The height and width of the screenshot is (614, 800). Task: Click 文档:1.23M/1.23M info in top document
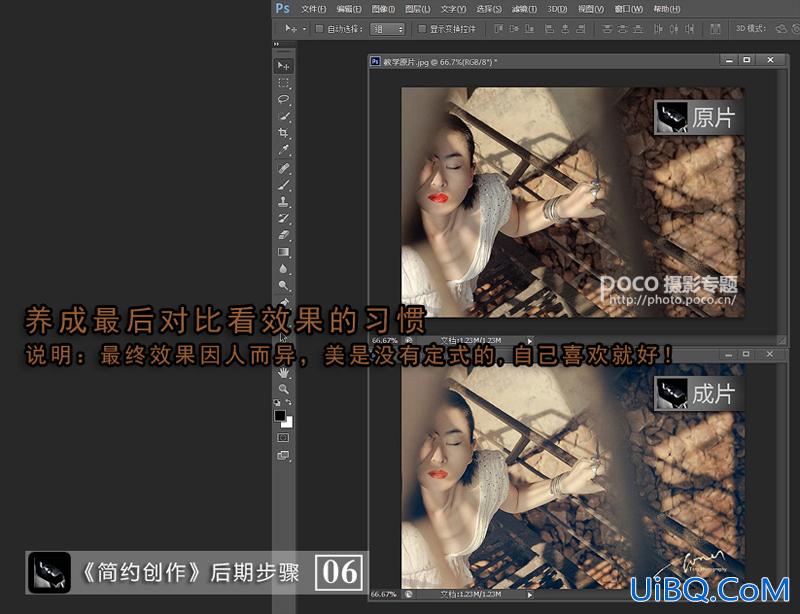(x=471, y=340)
